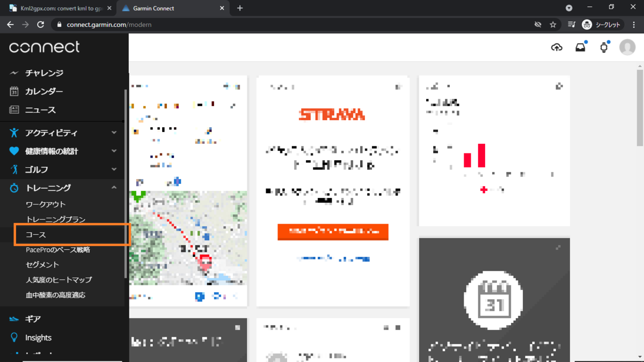The height and width of the screenshot is (362, 644).
Task: Select コース in the training menu
Action: [x=36, y=235]
